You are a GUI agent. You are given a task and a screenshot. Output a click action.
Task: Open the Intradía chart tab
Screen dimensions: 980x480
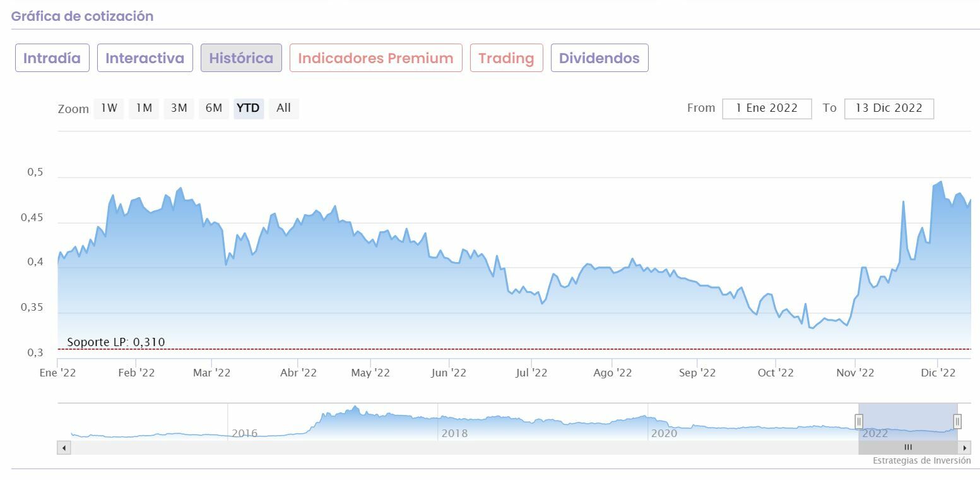pyautogui.click(x=52, y=58)
